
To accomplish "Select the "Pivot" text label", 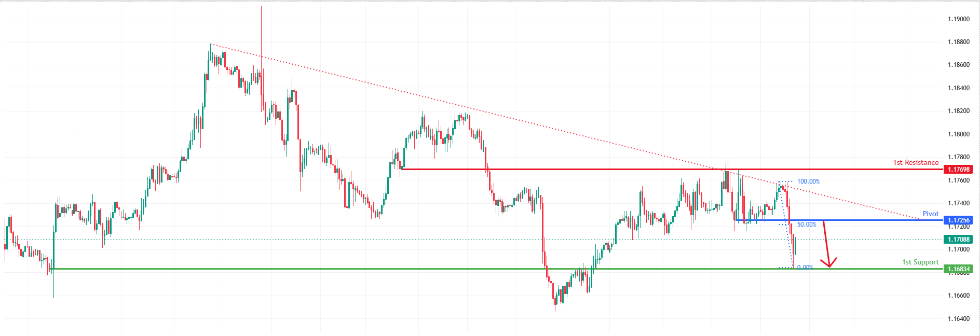I will click(x=930, y=214).
